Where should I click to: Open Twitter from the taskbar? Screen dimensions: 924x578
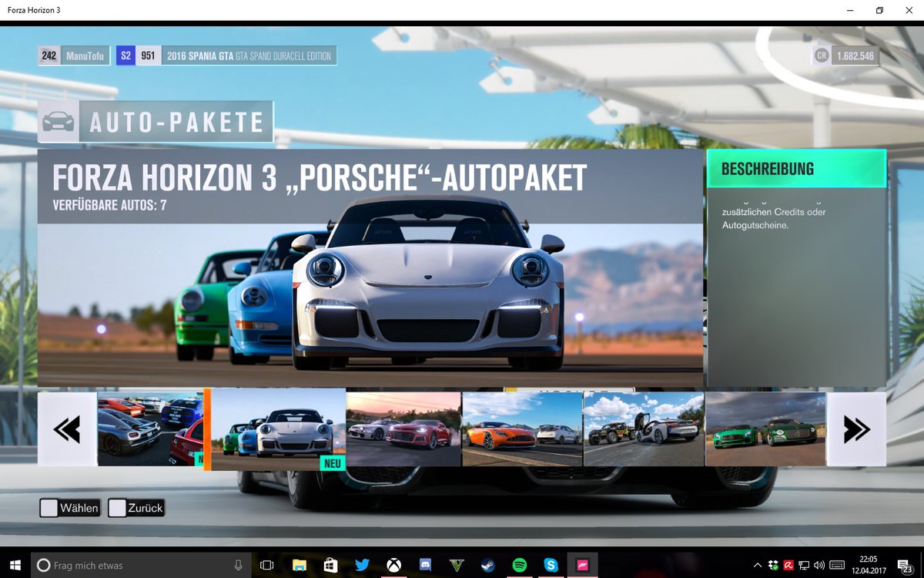click(362, 565)
